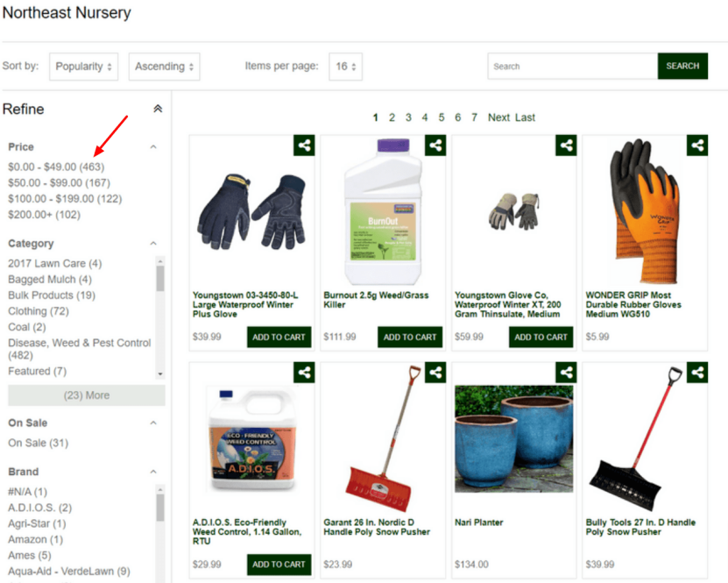Image resolution: width=728 pixels, height=583 pixels.
Task: Share the Nari Planter product
Action: pyautogui.click(x=566, y=372)
